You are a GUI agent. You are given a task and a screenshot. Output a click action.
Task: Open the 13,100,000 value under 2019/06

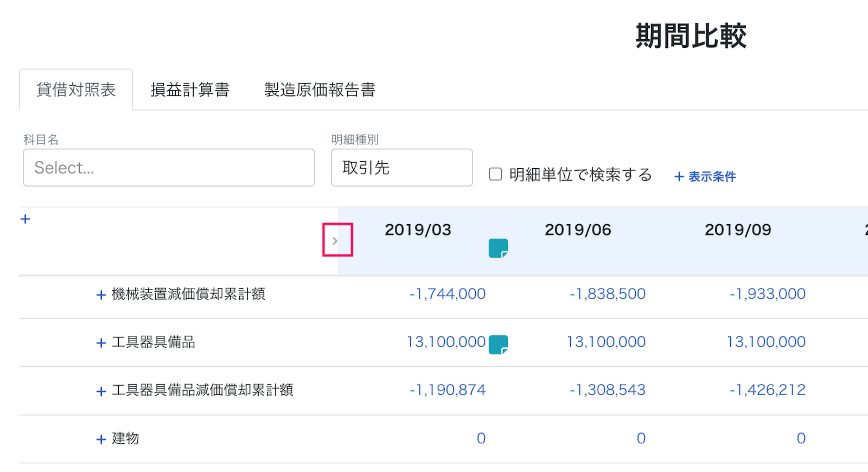tap(606, 342)
